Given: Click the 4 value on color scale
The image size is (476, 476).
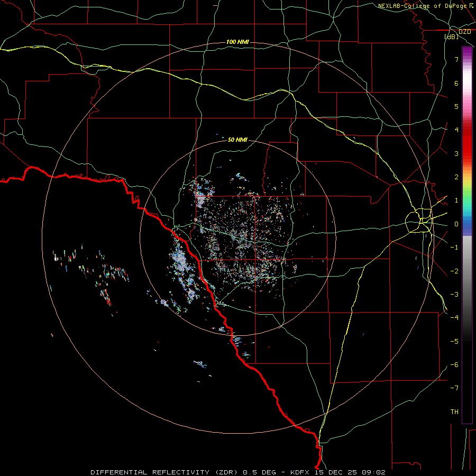Looking at the screenshot, I should coord(456,130).
